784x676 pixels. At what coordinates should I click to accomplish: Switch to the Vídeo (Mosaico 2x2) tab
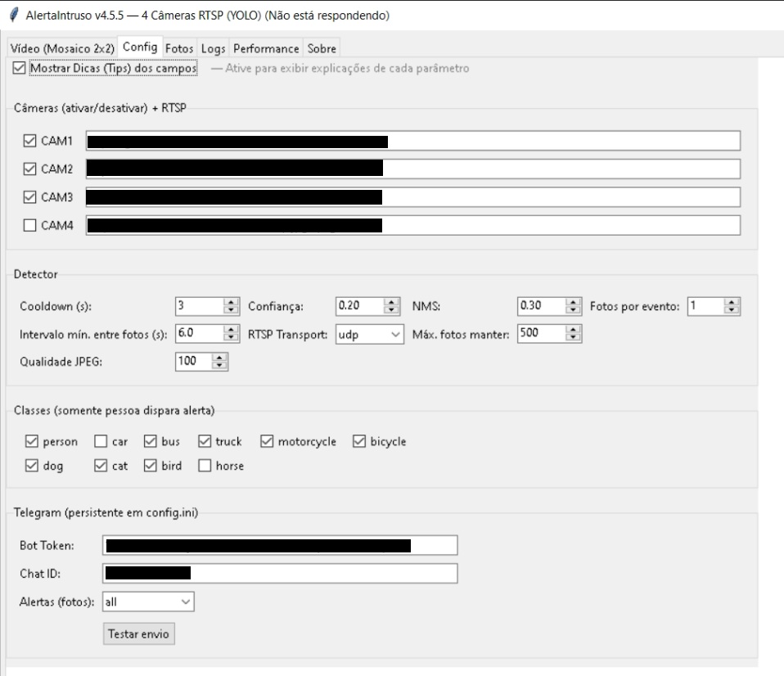coord(62,48)
